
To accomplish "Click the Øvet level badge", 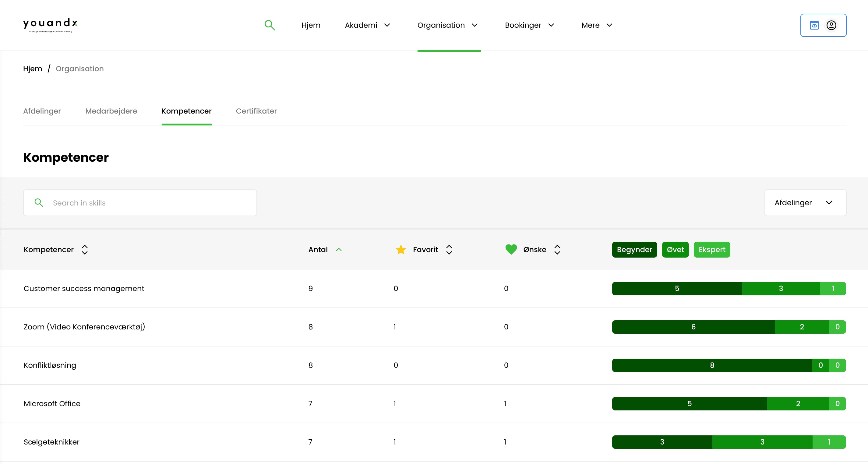I will 675,249.
